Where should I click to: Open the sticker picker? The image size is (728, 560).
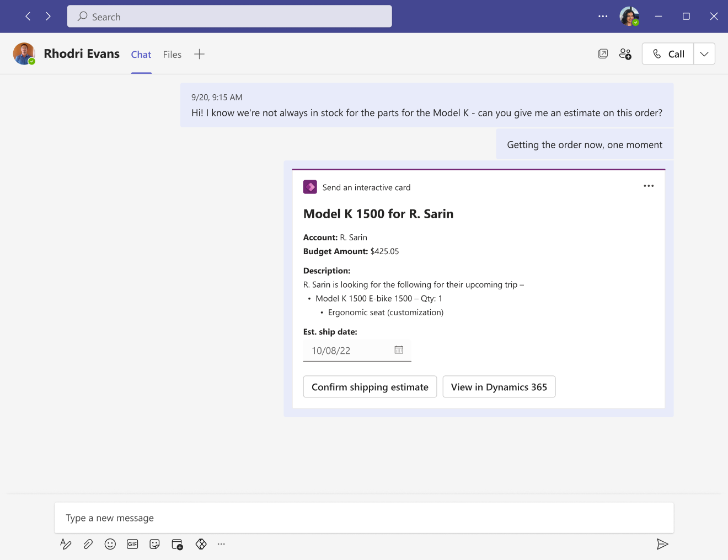(154, 545)
